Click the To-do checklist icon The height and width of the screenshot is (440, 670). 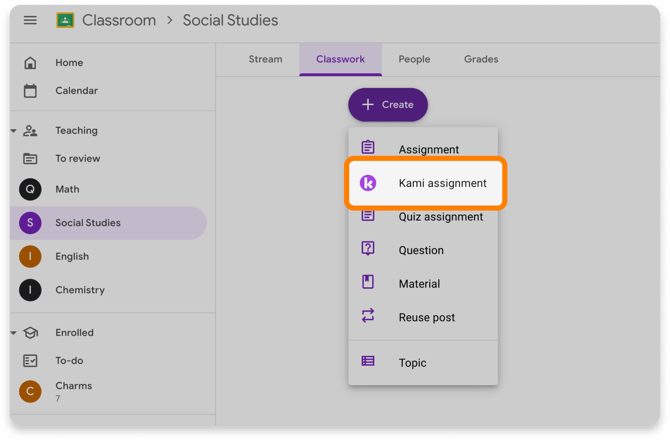(x=30, y=361)
